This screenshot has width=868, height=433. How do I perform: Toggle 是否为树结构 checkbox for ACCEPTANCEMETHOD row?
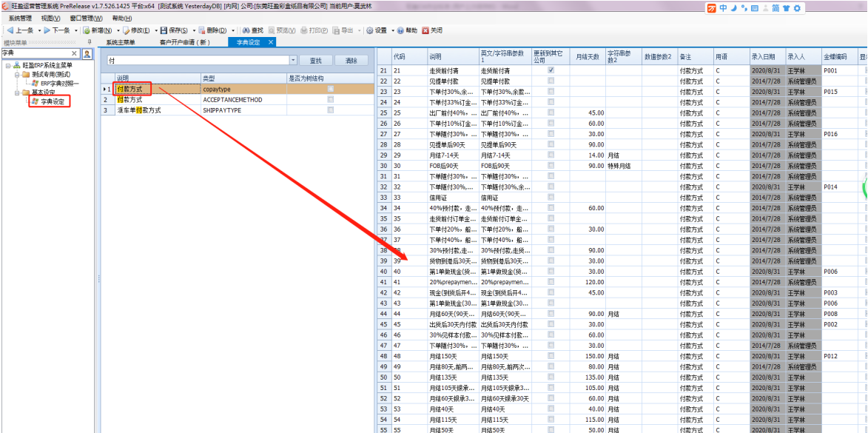(x=331, y=100)
